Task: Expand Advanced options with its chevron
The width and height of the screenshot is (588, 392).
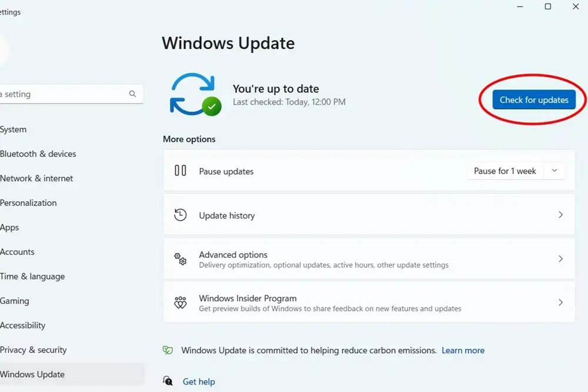Action: [x=560, y=259]
